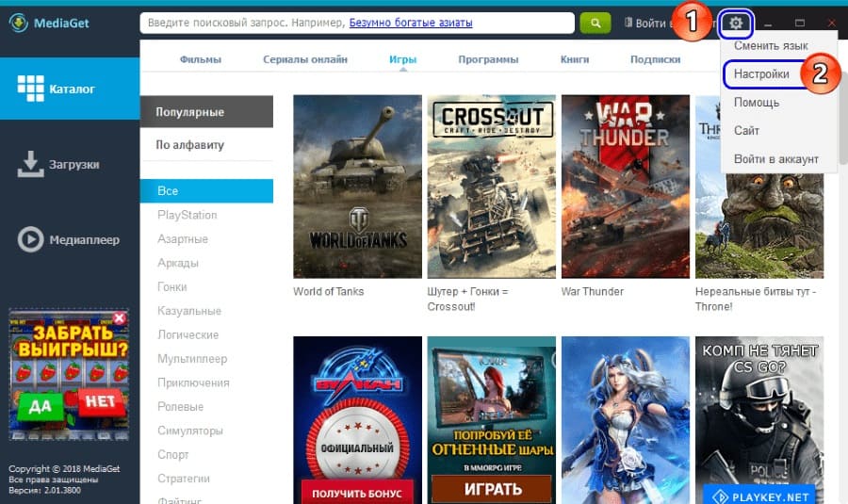
Task: Select the Ролевые genre filter
Action: point(181,407)
